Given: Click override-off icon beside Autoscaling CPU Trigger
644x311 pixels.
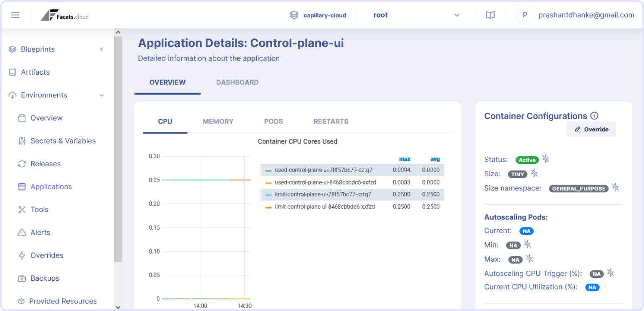Looking at the screenshot, I should click(x=610, y=273).
